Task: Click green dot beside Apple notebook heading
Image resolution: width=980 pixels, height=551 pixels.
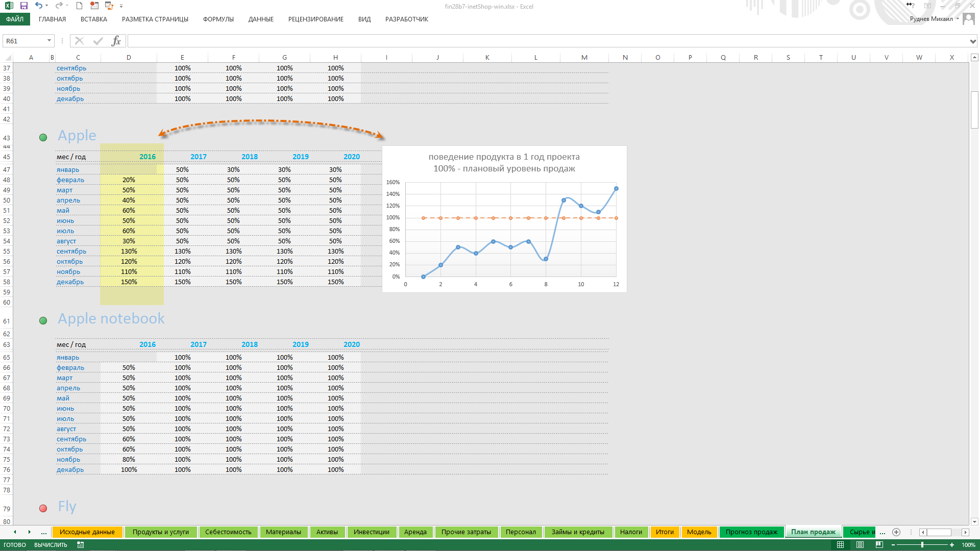Action: click(43, 320)
